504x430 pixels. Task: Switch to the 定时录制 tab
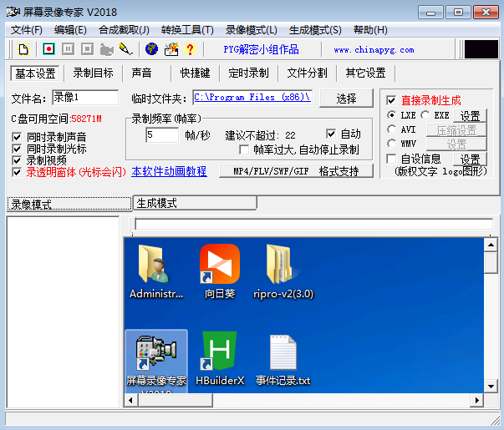[248, 73]
